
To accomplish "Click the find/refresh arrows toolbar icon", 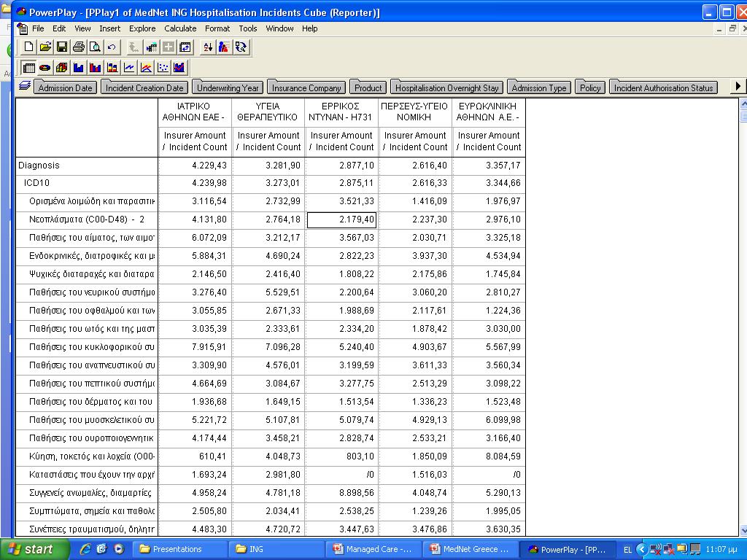I will (241, 47).
